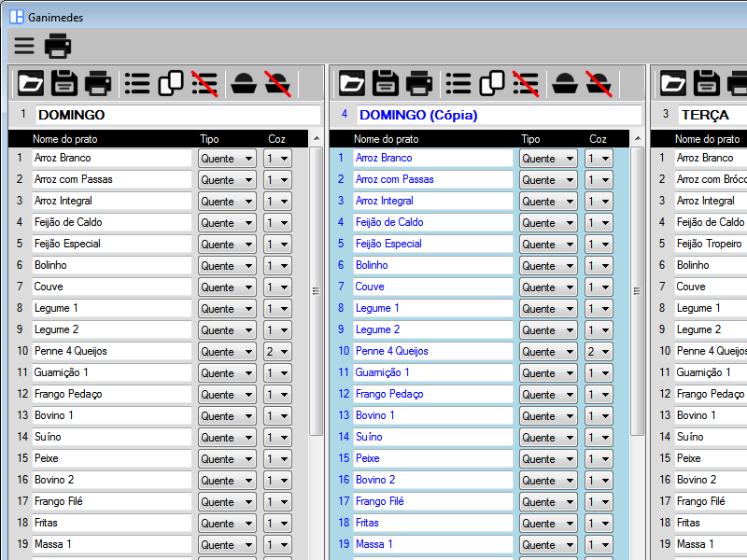The height and width of the screenshot is (560, 747).
Task: Click the Arroz Integral field in TERÇA
Action: tap(710, 201)
